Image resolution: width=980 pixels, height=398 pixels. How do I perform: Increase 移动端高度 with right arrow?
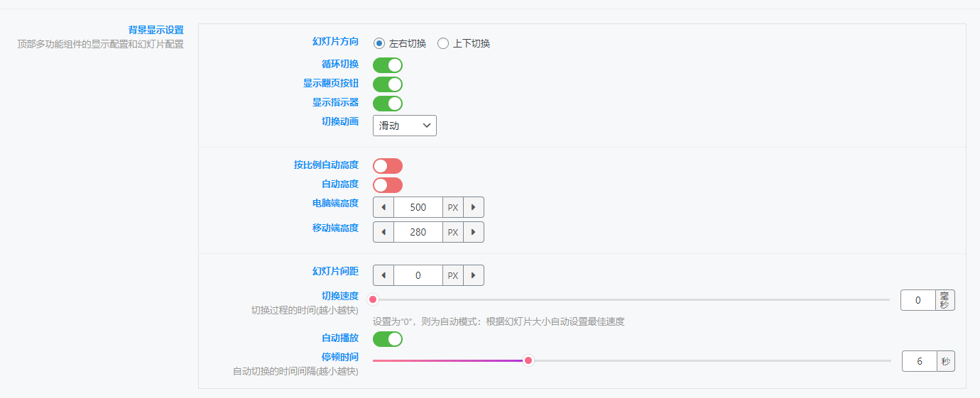[x=474, y=232]
